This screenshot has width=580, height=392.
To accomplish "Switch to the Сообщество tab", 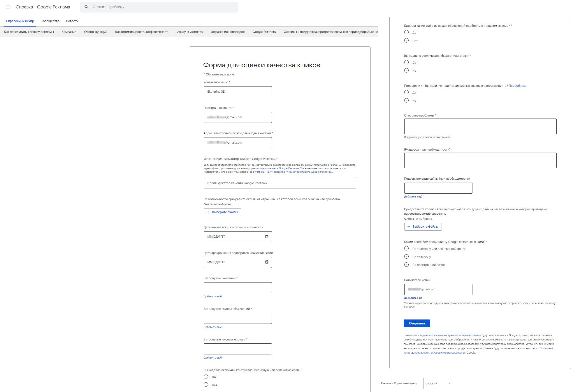I will pos(50,21).
